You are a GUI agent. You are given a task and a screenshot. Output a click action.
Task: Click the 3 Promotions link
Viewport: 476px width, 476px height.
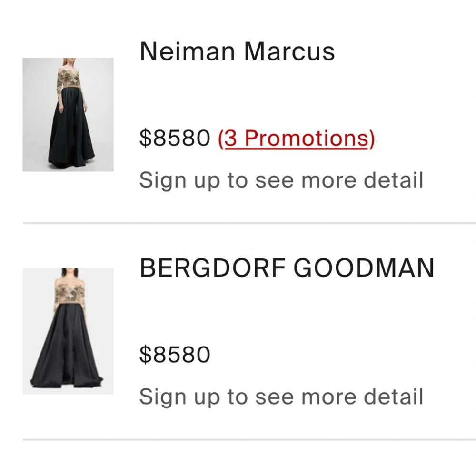[x=297, y=139]
